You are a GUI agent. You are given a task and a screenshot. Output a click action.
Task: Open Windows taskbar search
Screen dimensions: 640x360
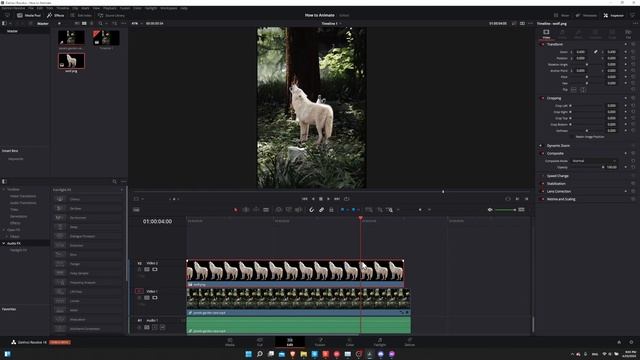click(x=260, y=354)
